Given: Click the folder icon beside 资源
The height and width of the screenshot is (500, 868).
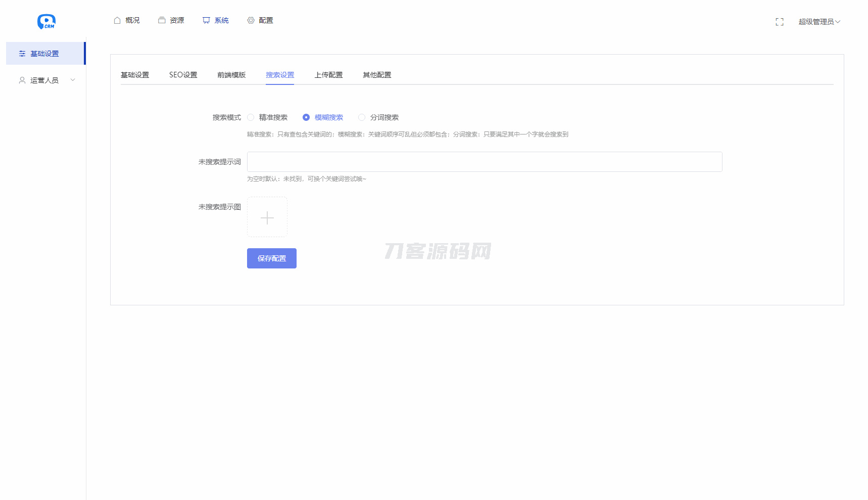Looking at the screenshot, I should coord(162,20).
